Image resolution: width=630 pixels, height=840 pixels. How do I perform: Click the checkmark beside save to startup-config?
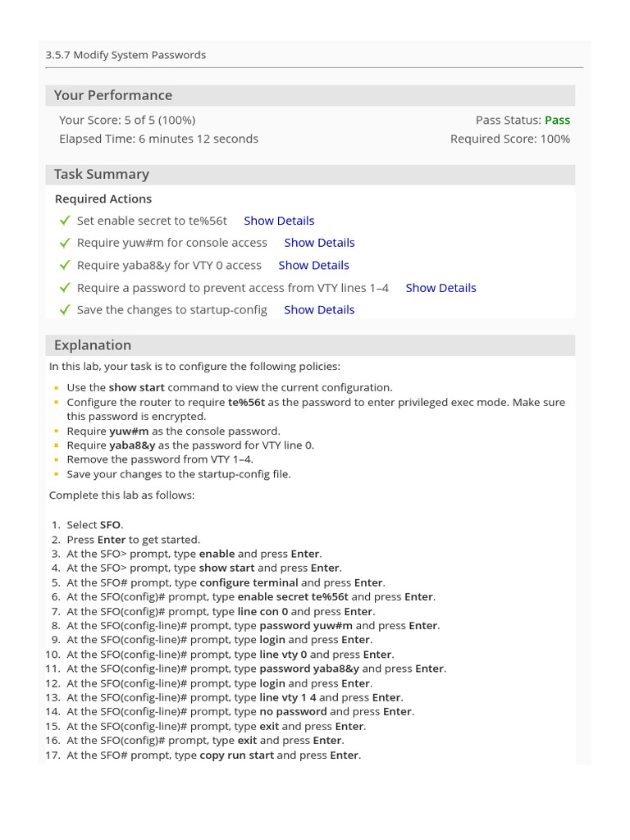coord(65,310)
